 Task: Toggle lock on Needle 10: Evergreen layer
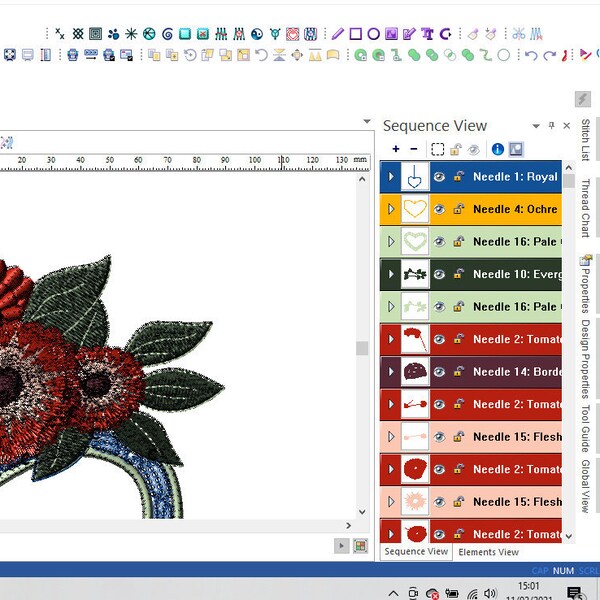coord(458,274)
